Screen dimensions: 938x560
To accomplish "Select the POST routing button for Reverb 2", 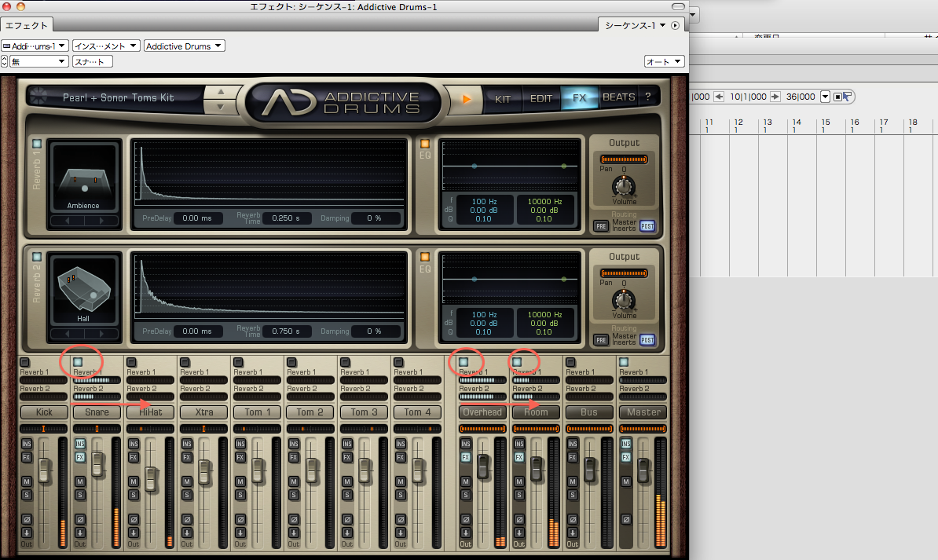I will coord(647,340).
